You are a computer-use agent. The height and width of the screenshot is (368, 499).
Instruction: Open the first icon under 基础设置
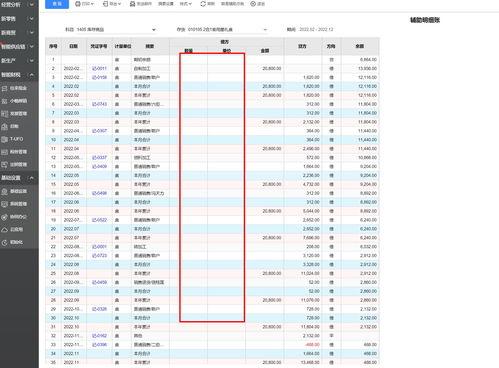click(x=4, y=191)
